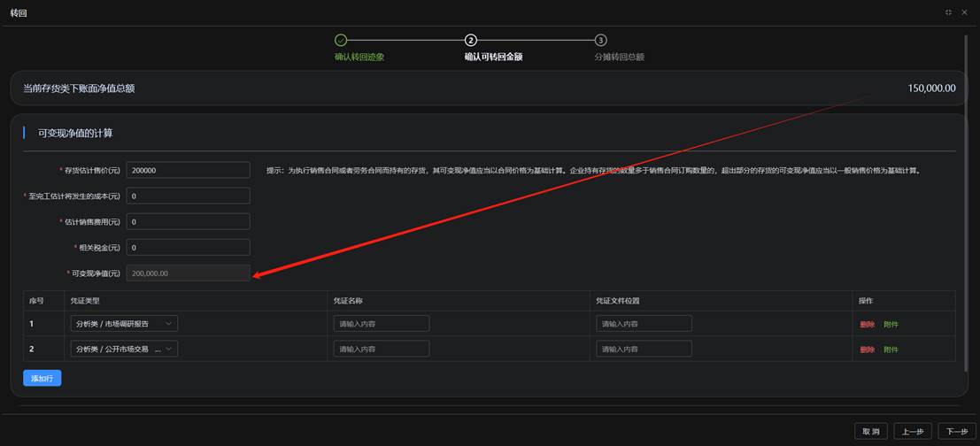
Task: Close the 转回 dialog with the X icon
Action: pos(965,12)
